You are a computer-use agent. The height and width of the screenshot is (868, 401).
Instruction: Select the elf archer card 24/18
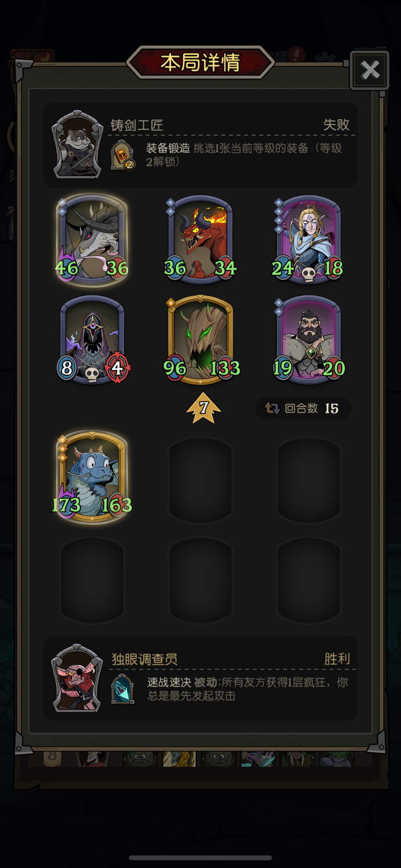(x=308, y=239)
